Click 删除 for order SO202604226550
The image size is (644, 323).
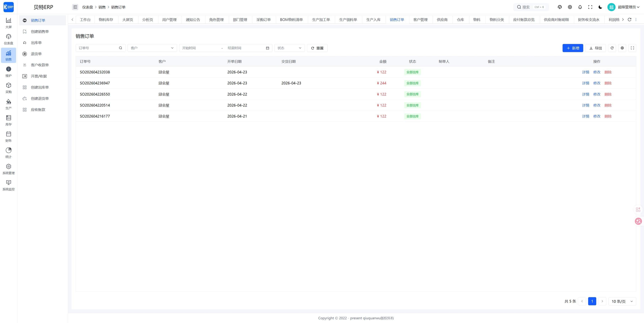[608, 94]
